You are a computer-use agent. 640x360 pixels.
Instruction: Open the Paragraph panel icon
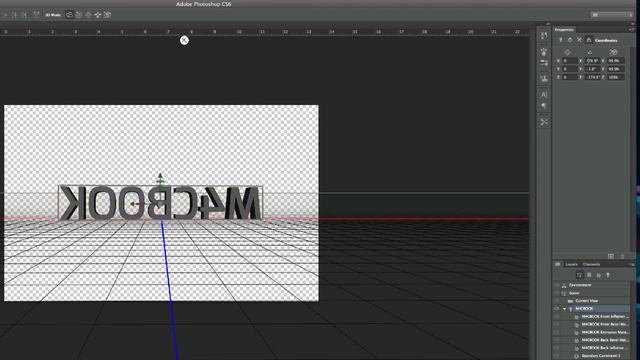(544, 106)
